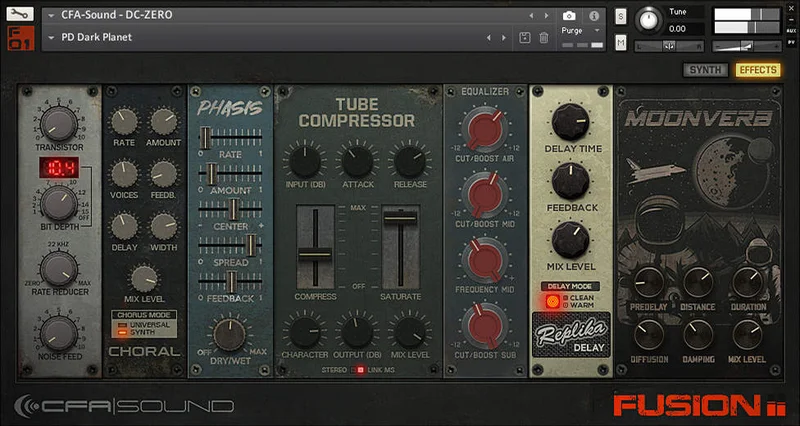Click the Choral VOICES knob

tap(124, 174)
